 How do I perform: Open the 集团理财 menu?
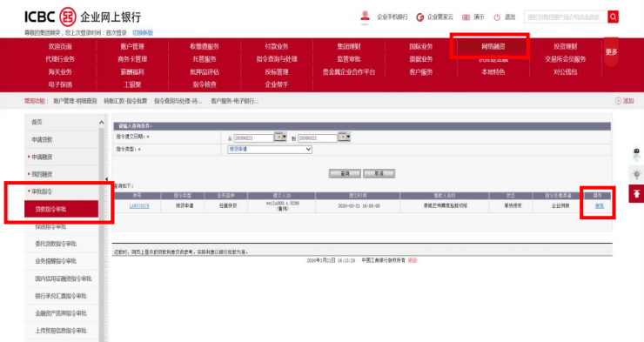[x=349, y=47]
